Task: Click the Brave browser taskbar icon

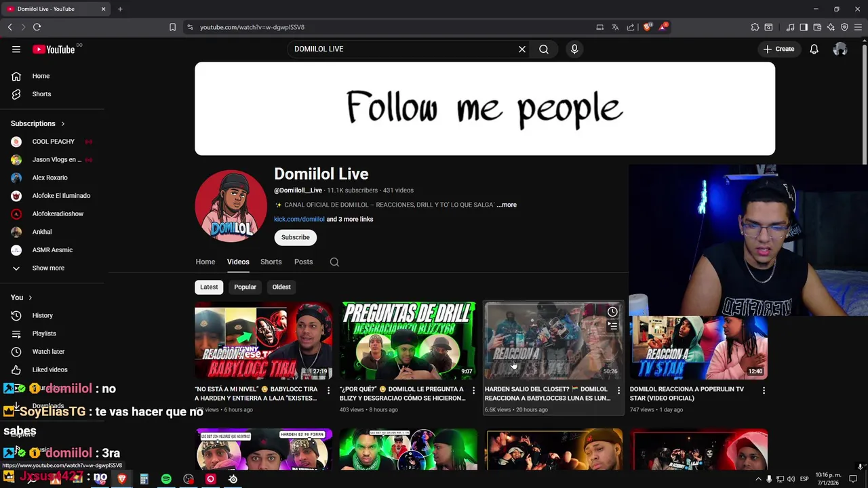Action: pos(122,479)
